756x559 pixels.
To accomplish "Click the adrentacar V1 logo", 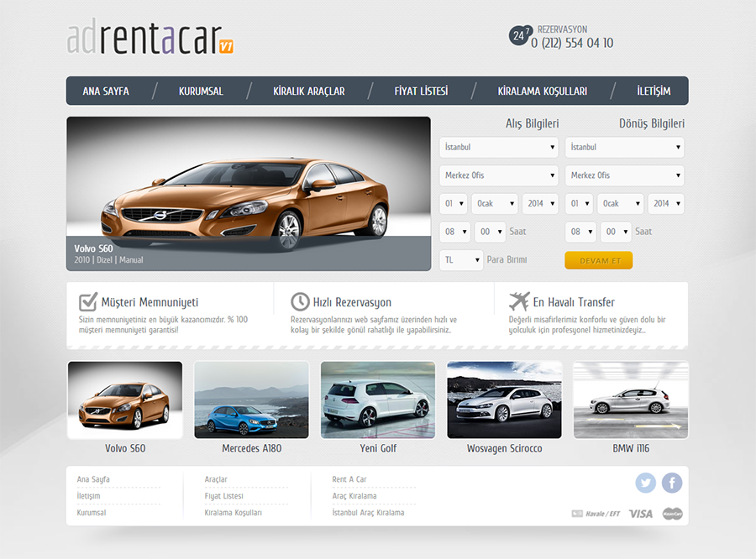I will click(x=150, y=36).
